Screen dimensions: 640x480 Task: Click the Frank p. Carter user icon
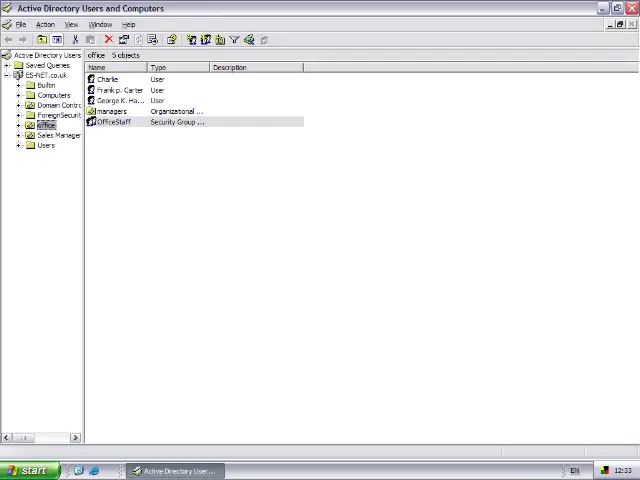point(91,90)
